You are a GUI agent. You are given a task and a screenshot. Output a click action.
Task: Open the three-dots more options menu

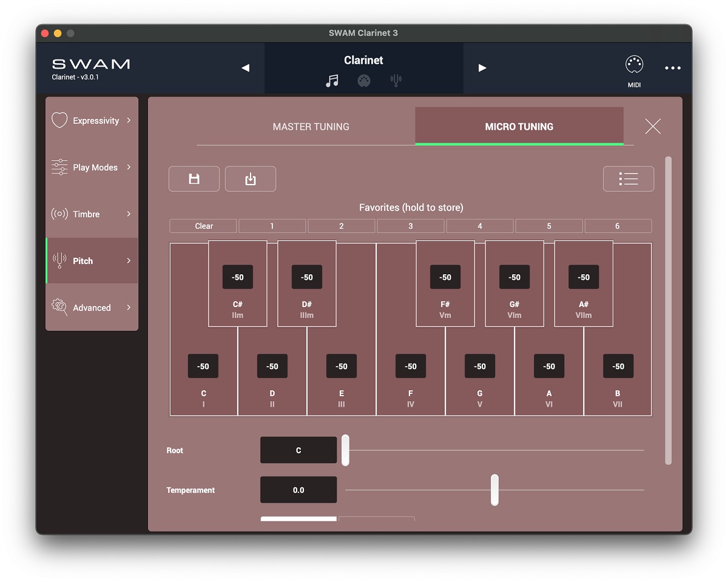click(673, 68)
